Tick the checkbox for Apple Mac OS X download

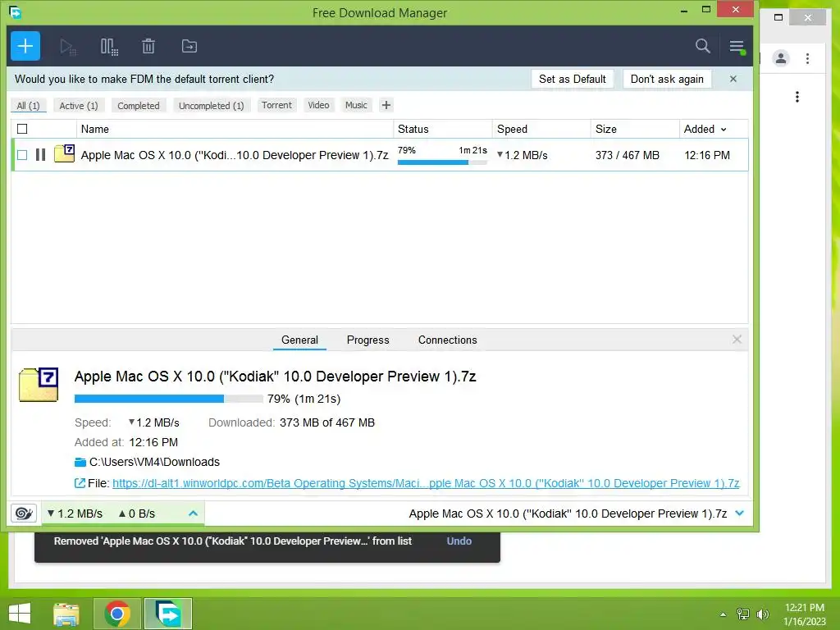(22, 155)
